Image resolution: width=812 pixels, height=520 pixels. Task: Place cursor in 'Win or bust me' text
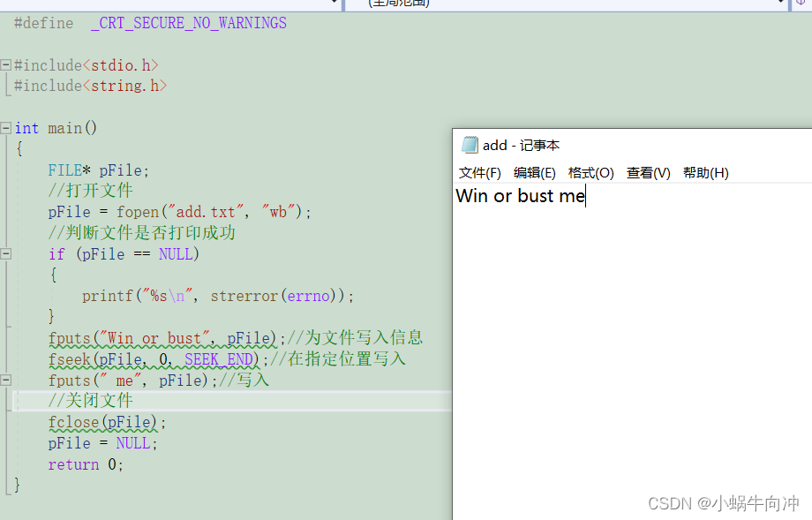pos(520,196)
